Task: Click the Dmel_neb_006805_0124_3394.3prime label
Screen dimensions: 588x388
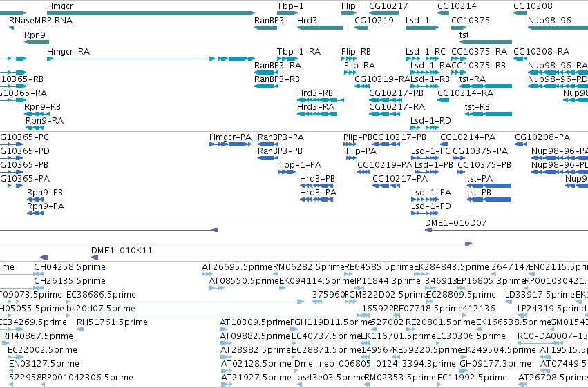Action: pyautogui.click(x=374, y=364)
